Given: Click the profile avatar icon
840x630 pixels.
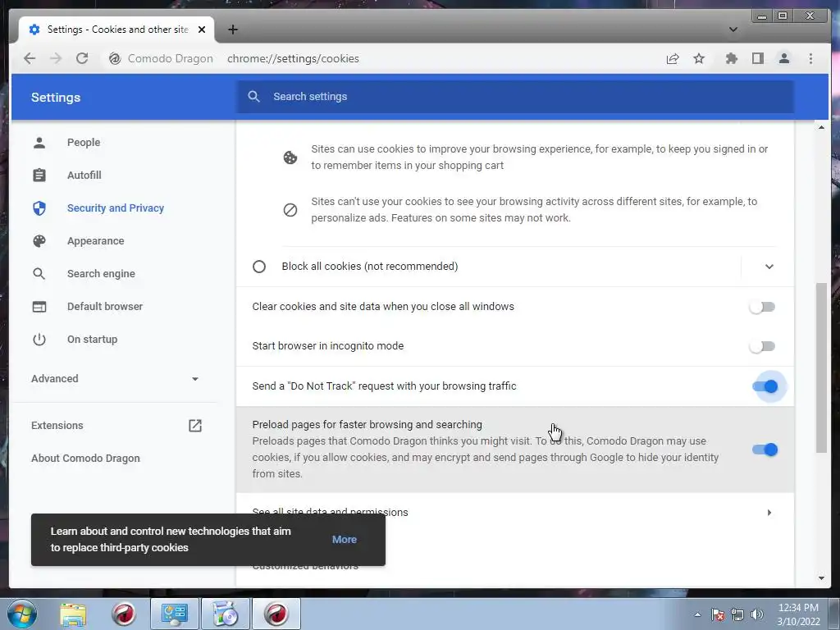Looking at the screenshot, I should point(783,58).
